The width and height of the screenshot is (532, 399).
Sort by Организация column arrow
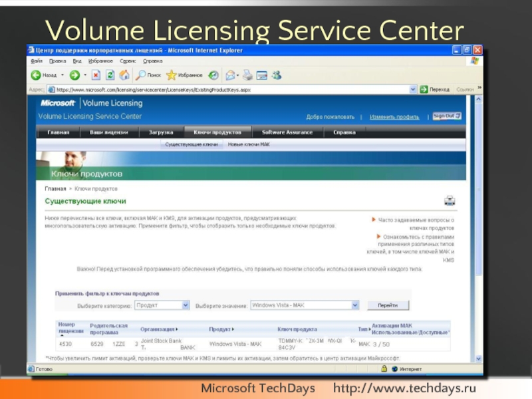(177, 329)
